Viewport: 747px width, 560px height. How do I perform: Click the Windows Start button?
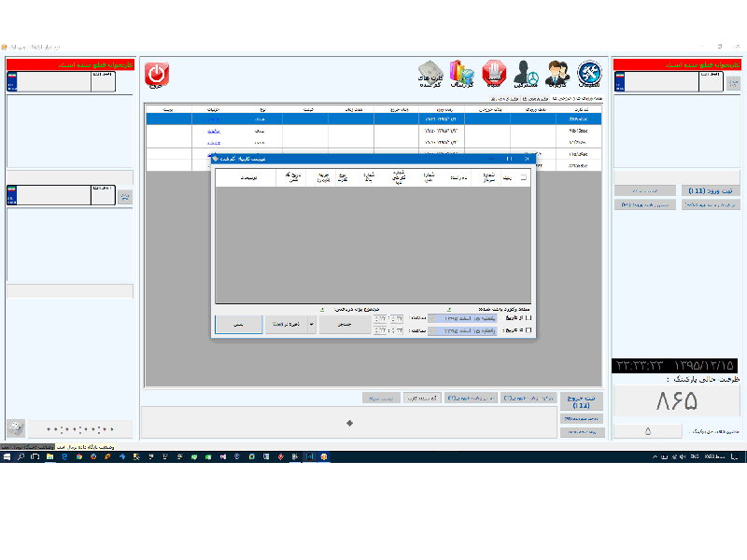tap(7, 456)
